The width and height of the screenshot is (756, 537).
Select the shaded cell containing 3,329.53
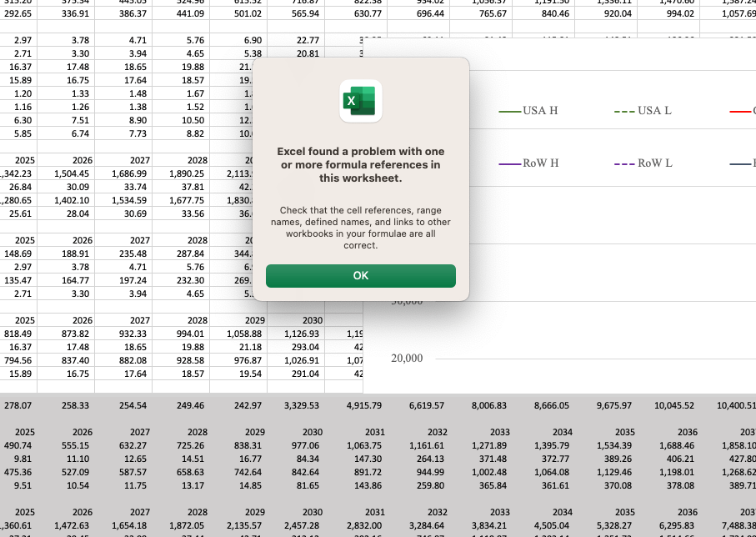[x=296, y=406]
